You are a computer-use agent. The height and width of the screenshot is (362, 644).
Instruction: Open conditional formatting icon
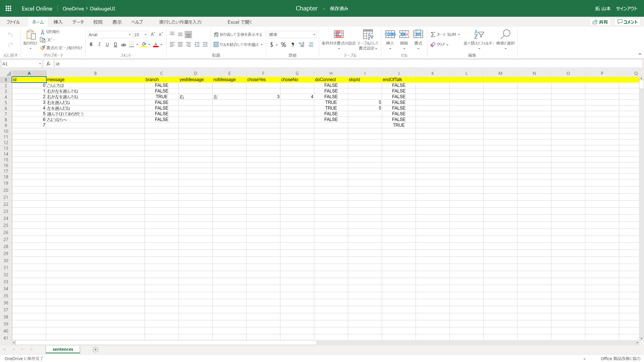338,35
